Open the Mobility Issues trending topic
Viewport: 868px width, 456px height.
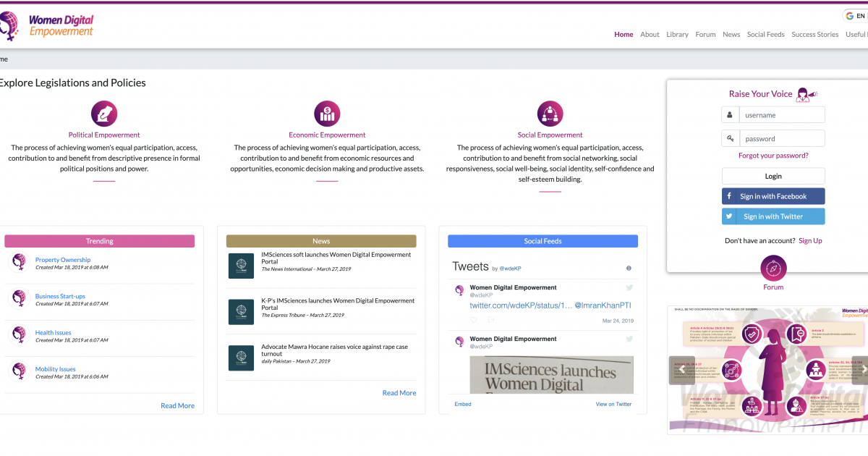56,369
